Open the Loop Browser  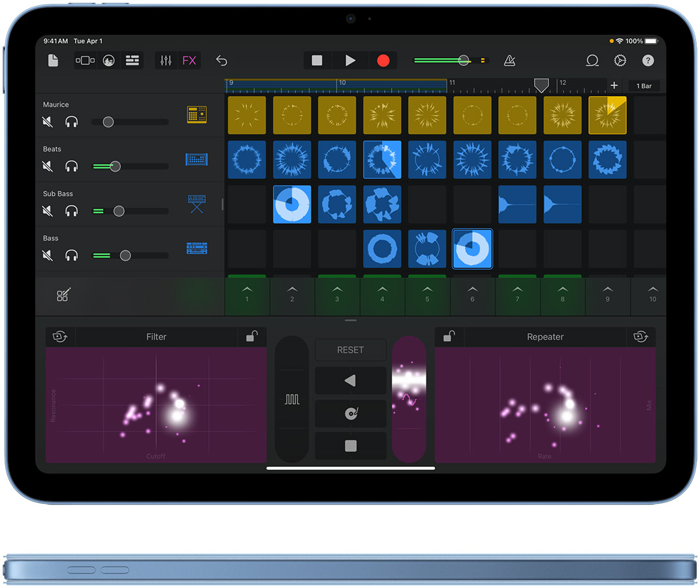592,61
